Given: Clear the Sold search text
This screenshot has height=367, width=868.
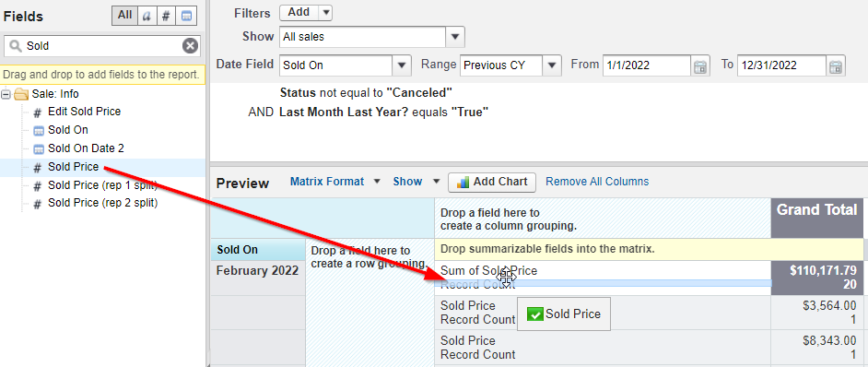Looking at the screenshot, I should click(190, 46).
